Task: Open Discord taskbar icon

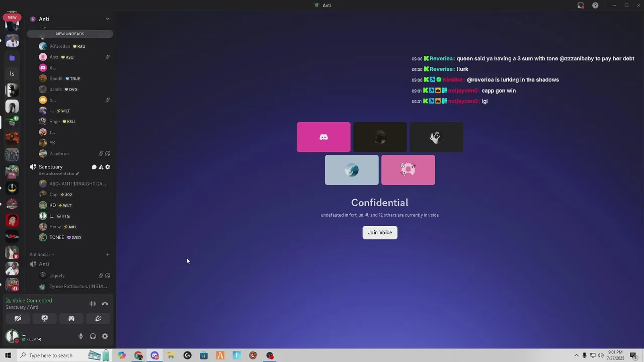Action: pyautogui.click(x=154, y=355)
